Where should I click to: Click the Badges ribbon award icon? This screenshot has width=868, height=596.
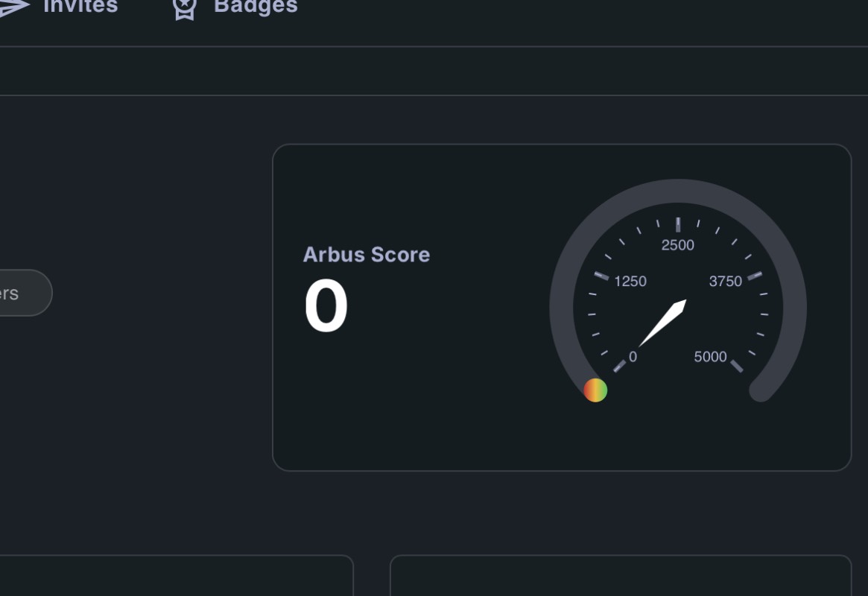tap(184, 8)
